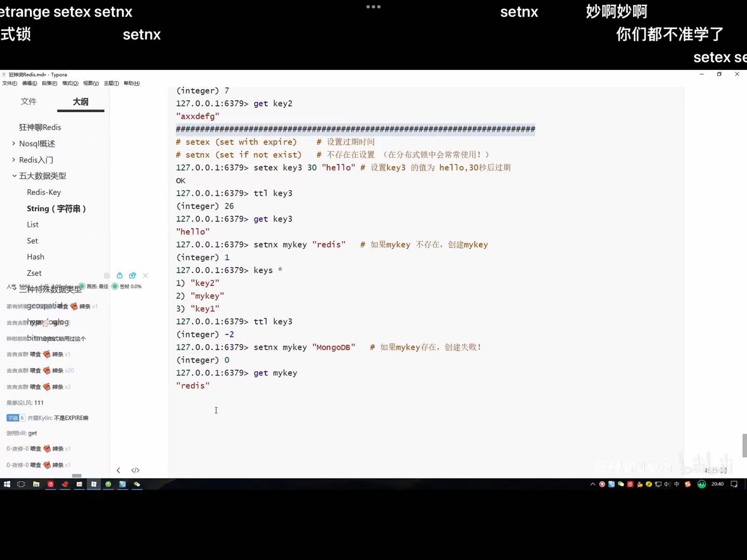Viewport: 747px width, 560px height.
Task: Jump to Redis-Key outline entry
Action: click(x=44, y=192)
